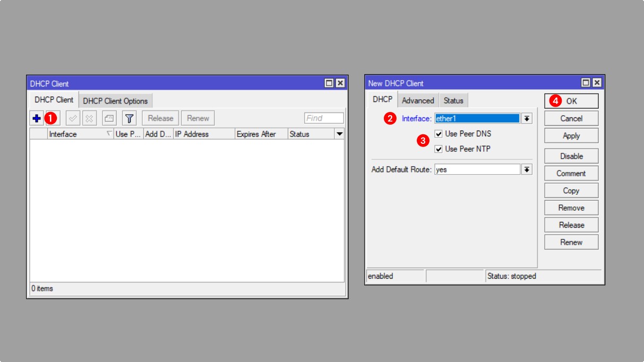Open the Status tab
The image size is (644, 362).
453,100
